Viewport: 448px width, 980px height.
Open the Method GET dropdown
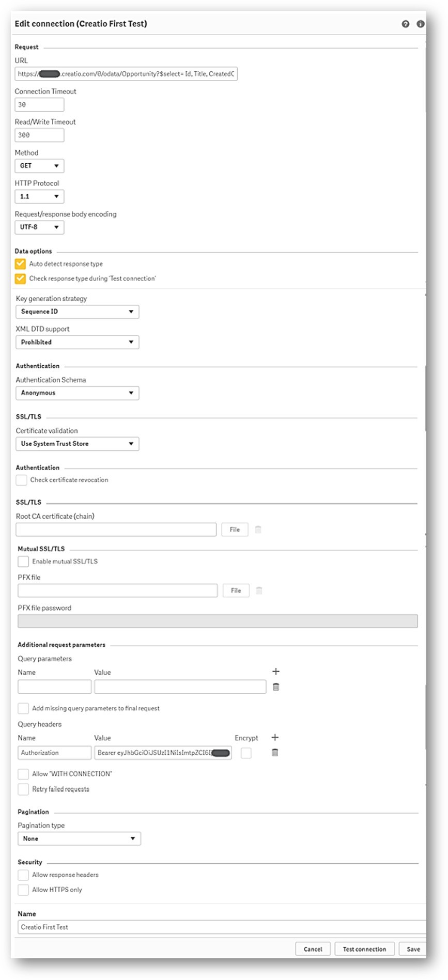(x=39, y=166)
